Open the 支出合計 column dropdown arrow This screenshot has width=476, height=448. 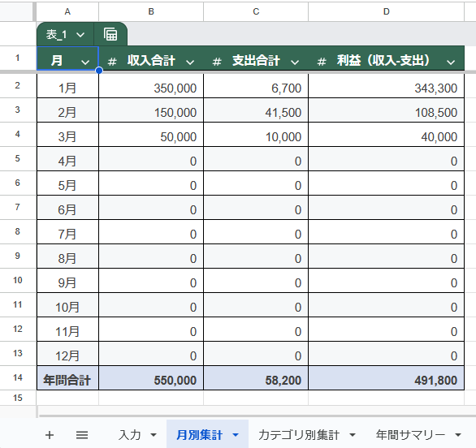295,62
